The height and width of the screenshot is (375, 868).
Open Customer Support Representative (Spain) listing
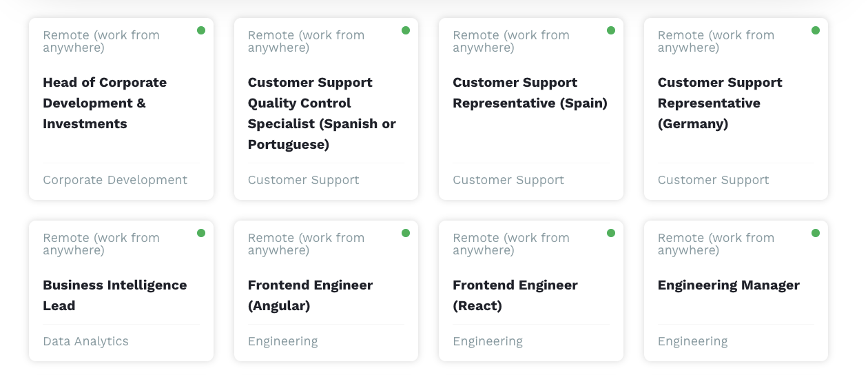coord(530,92)
